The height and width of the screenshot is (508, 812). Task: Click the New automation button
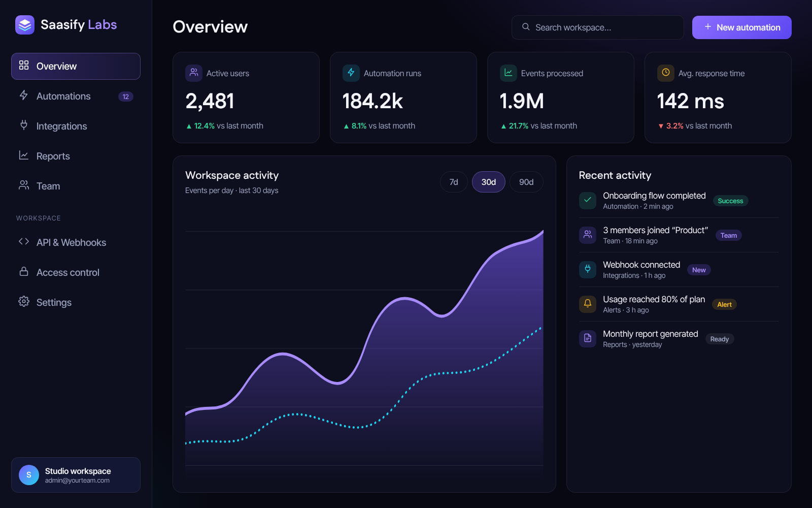pos(742,27)
